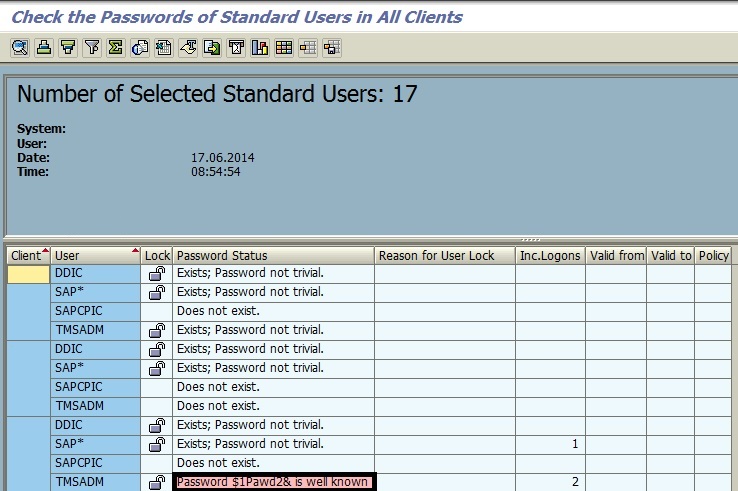
Task: Click Inc.Logons value 2 for TMSADM
Action: (551, 482)
